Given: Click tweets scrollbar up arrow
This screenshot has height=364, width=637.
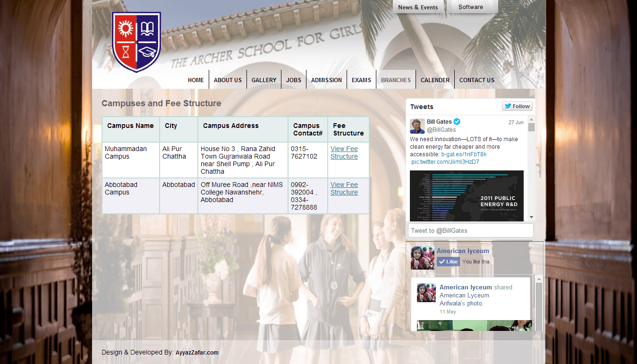Looking at the screenshot, I should coord(532,119).
